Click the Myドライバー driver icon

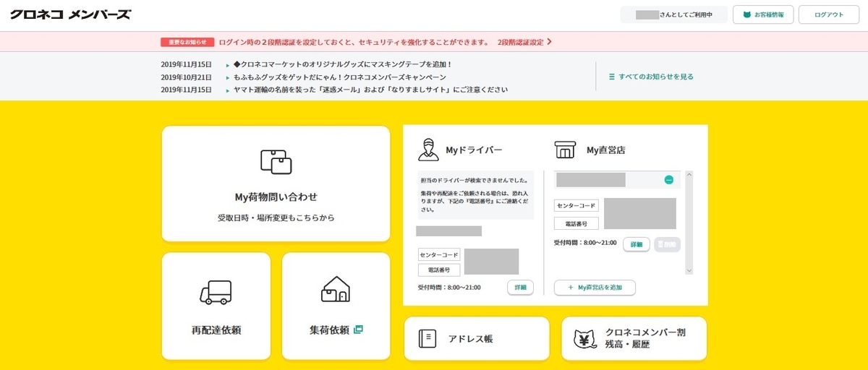pyautogui.click(x=428, y=150)
